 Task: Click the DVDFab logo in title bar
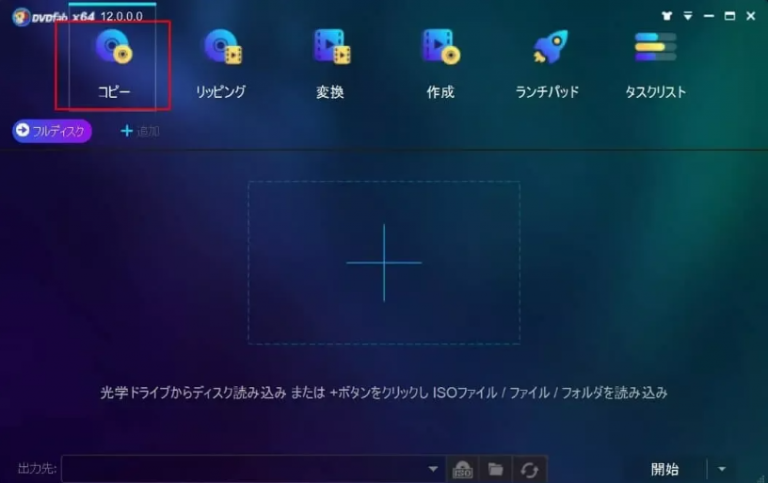20,16
